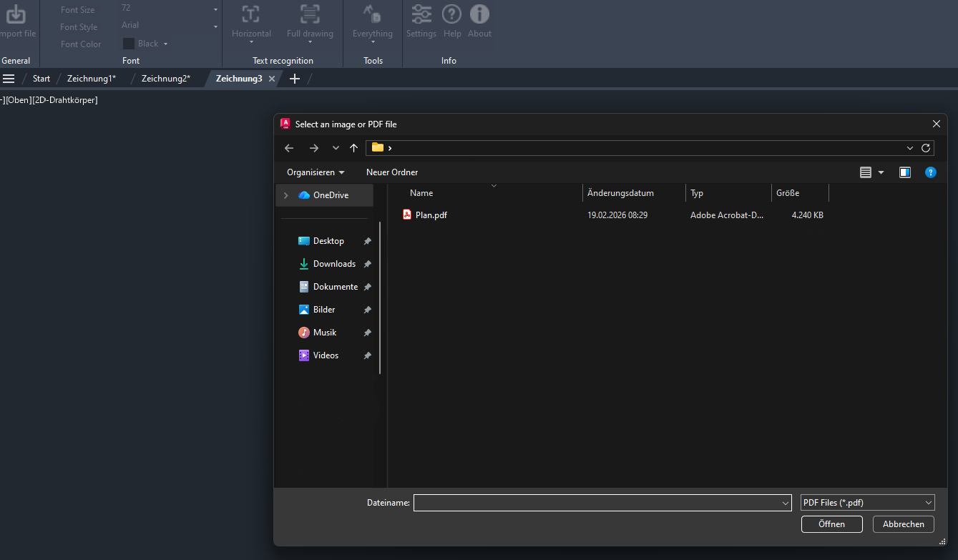
Task: Click the Abbrechen button
Action: pyautogui.click(x=904, y=524)
